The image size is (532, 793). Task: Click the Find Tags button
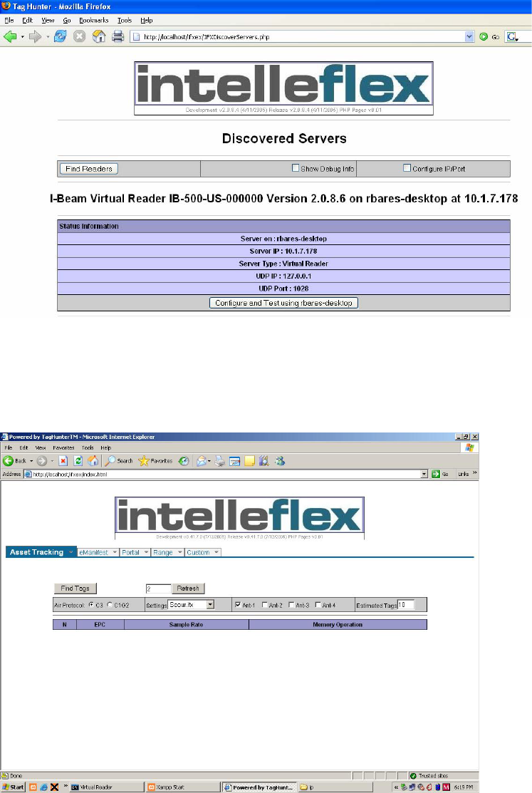point(75,589)
